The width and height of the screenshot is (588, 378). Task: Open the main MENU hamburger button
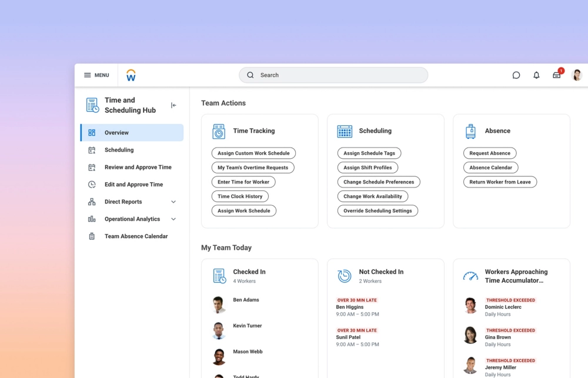click(96, 75)
